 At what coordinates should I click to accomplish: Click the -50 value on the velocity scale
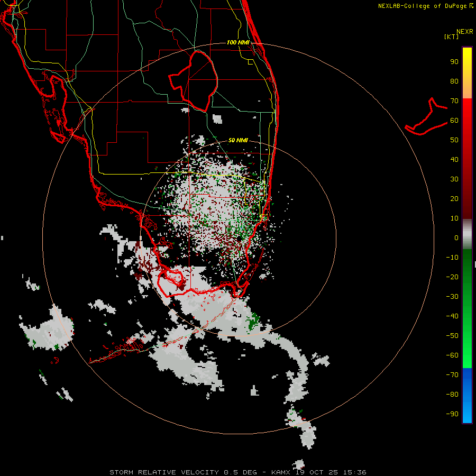coord(452,336)
